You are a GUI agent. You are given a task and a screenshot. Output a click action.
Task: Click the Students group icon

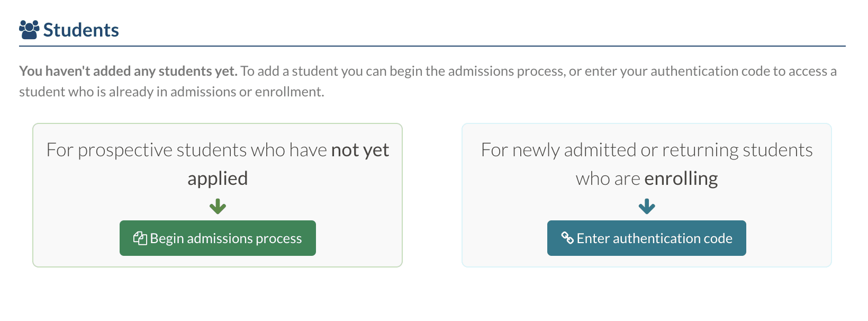click(29, 30)
